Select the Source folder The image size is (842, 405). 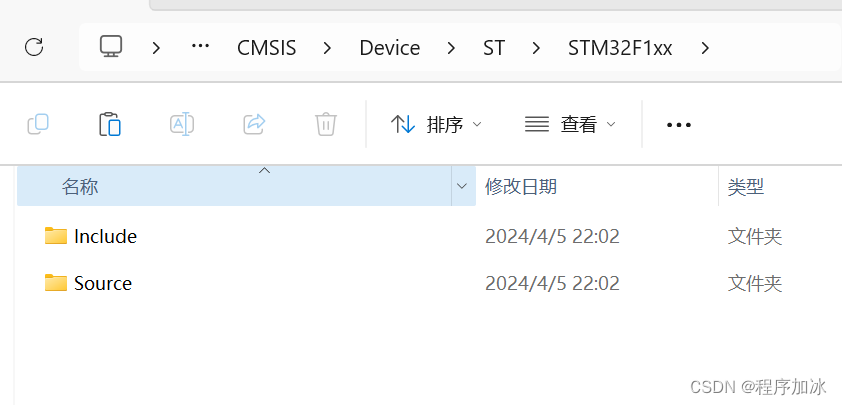102,284
